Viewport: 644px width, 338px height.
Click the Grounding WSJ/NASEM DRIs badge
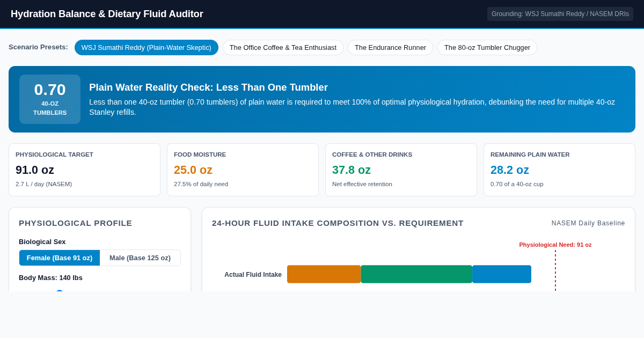tap(560, 14)
